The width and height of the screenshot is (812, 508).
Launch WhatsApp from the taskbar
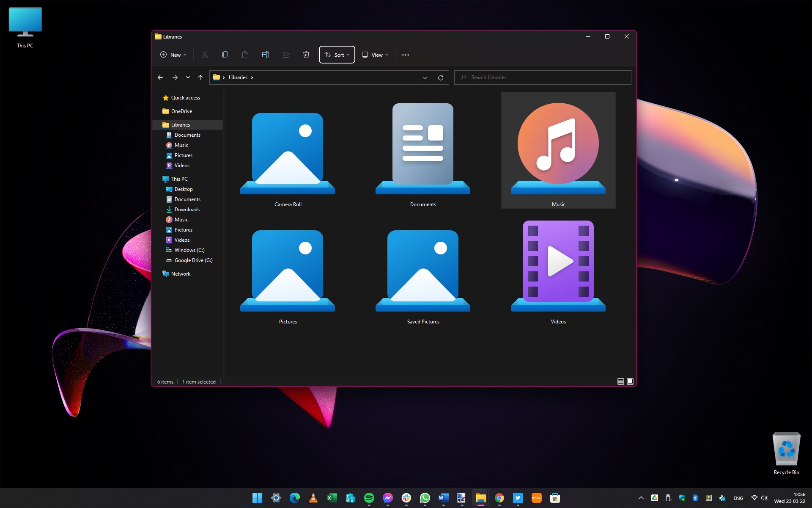425,498
